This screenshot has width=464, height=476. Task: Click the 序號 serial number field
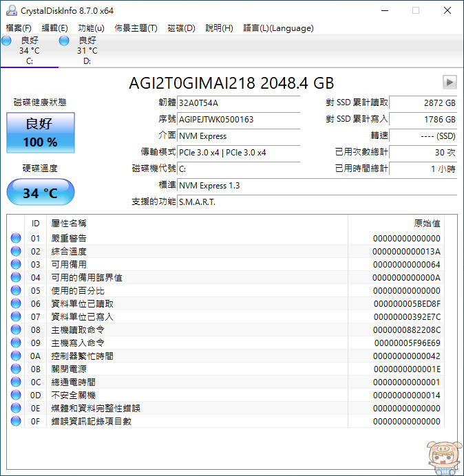click(238, 120)
